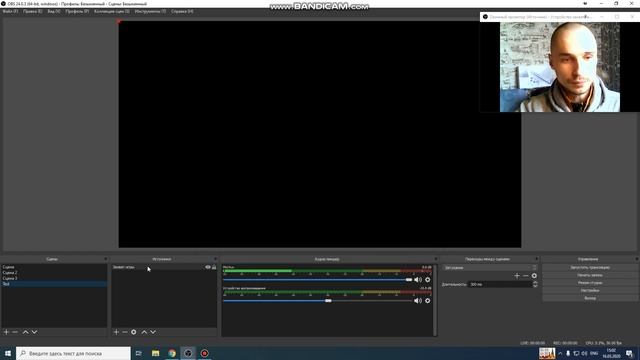Move the scene down with the arrow
The image size is (640, 360).
pos(34,332)
